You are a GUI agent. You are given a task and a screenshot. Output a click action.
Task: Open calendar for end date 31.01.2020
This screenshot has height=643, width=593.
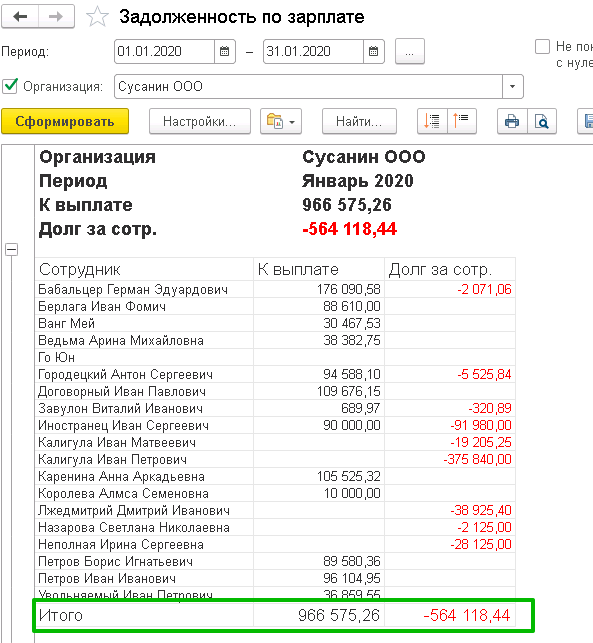(x=374, y=52)
